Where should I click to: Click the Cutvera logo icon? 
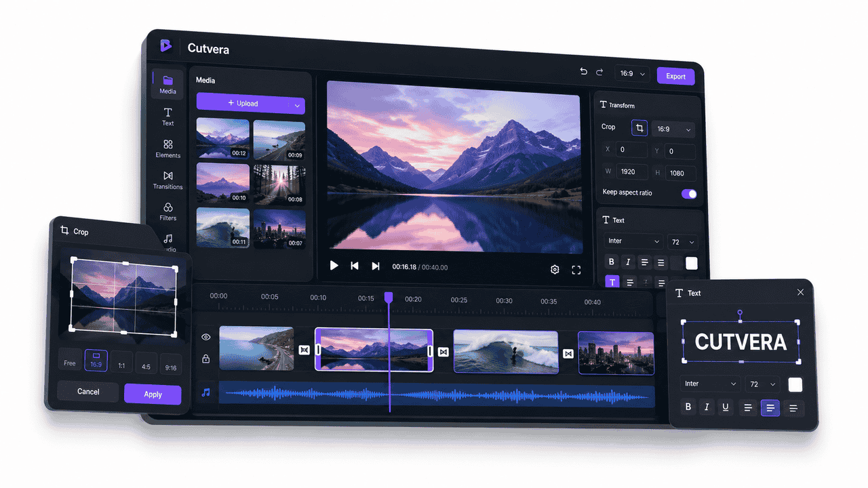coord(166,46)
